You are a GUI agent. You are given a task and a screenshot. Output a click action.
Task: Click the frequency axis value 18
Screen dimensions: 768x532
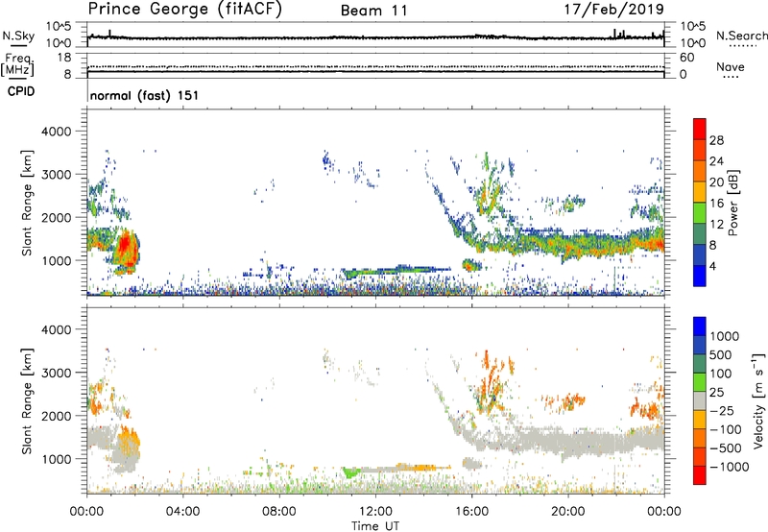pyautogui.click(x=63, y=58)
